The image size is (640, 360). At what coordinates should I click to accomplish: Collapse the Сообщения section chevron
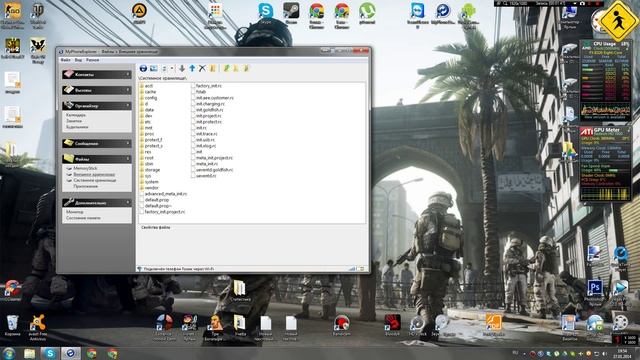click(x=128, y=144)
